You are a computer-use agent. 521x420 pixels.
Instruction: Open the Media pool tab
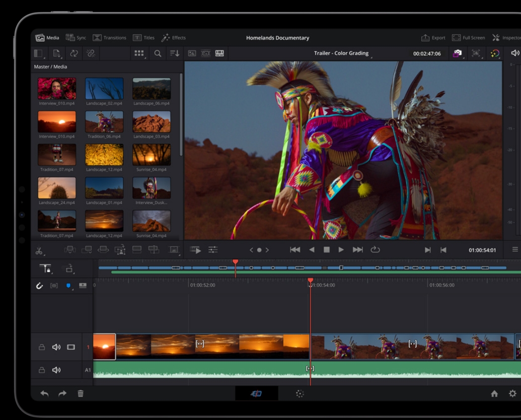point(47,38)
